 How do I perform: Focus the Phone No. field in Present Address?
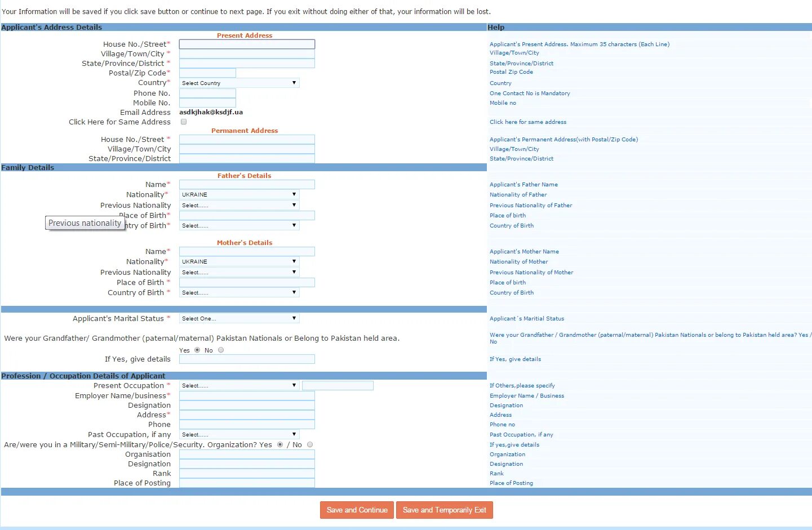pos(207,93)
